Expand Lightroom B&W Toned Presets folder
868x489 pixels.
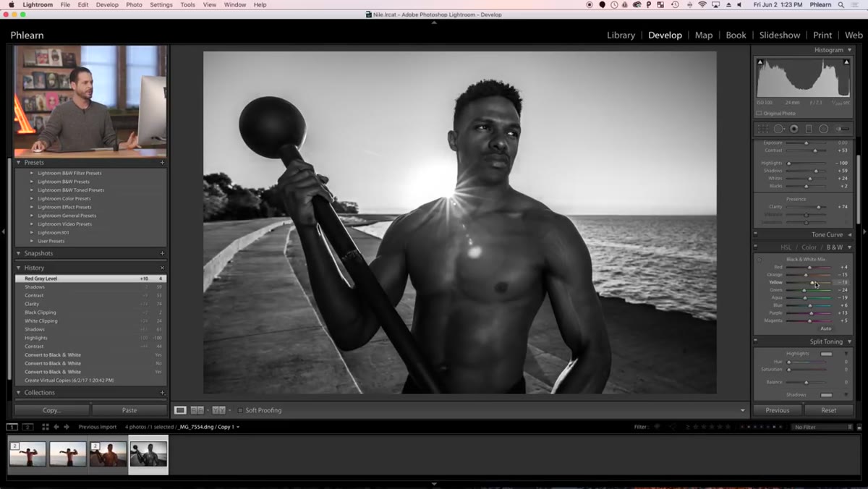(x=32, y=190)
